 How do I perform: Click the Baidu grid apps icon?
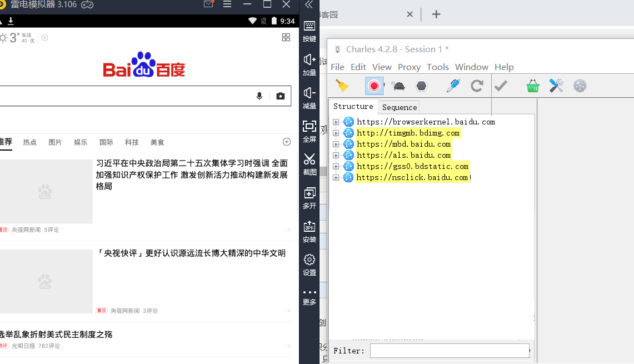286,38
